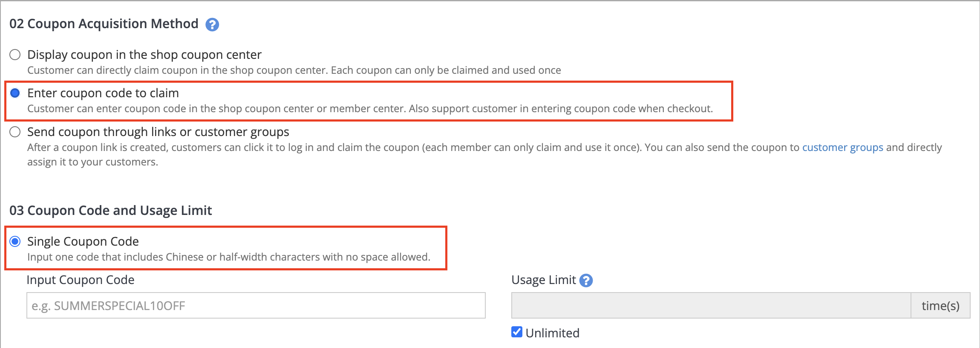980x348 pixels.
Task: Click the Unlimited label text
Action: click(552, 333)
